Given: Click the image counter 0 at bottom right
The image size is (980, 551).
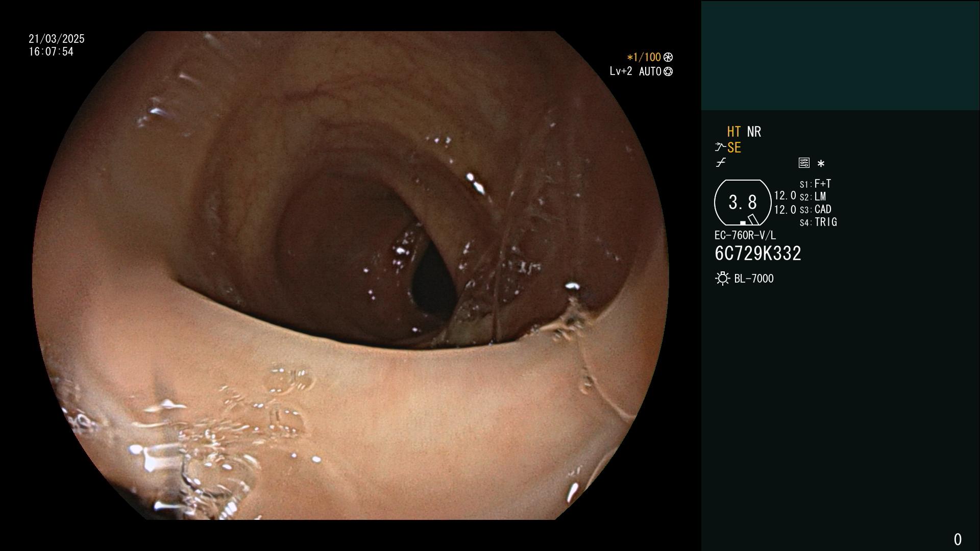Looking at the screenshot, I should click(958, 539).
